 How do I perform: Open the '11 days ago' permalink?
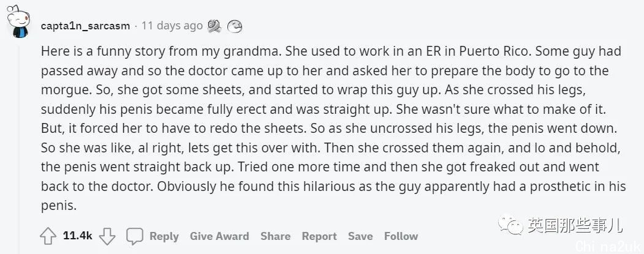tap(172, 26)
